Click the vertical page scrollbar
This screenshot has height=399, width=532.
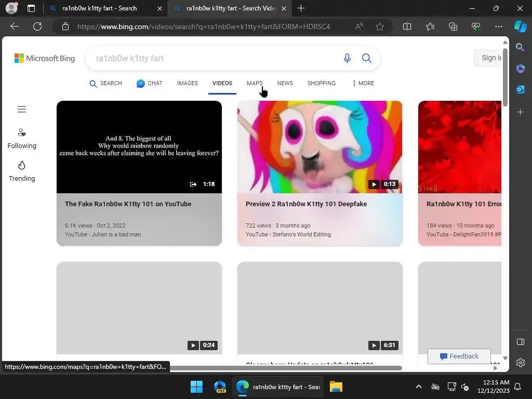click(x=505, y=77)
